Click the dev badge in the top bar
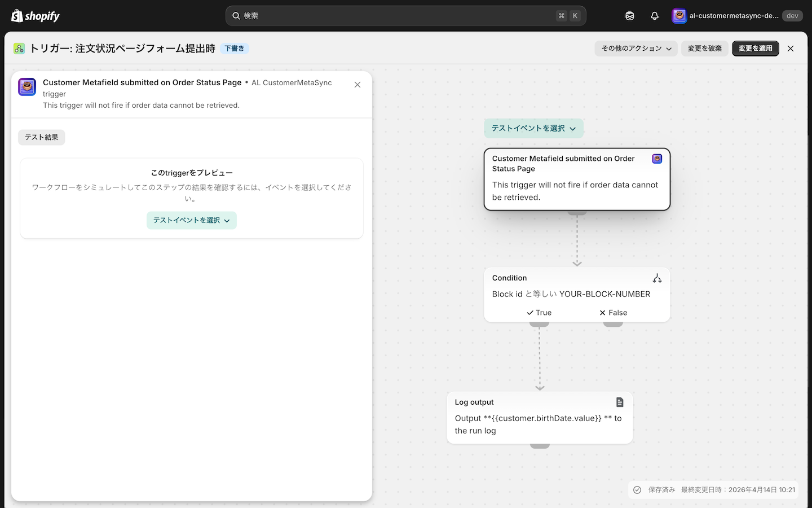812x508 pixels. [792, 16]
